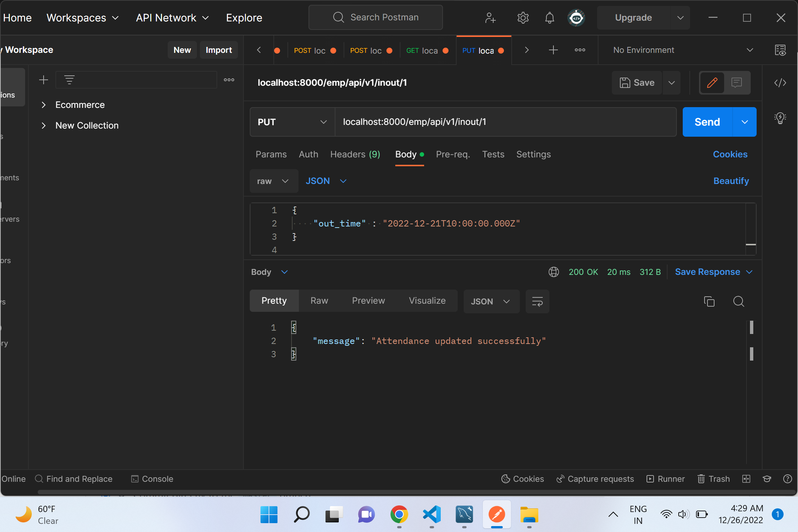Switch to the Tests tab
798x532 pixels.
pos(493,154)
